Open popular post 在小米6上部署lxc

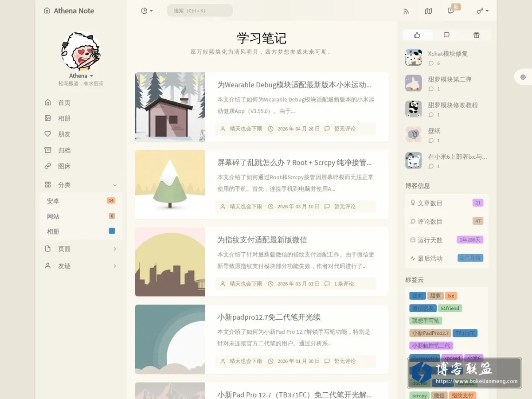(x=458, y=156)
